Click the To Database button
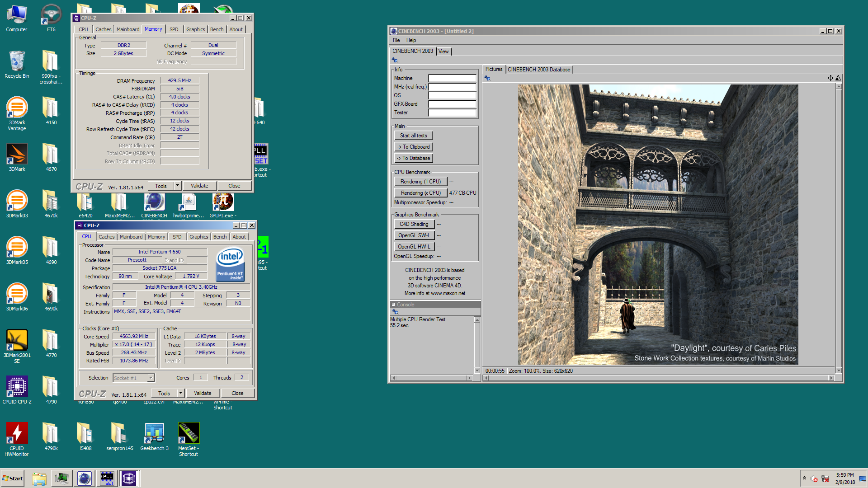This screenshot has width=868, height=488. (414, 158)
